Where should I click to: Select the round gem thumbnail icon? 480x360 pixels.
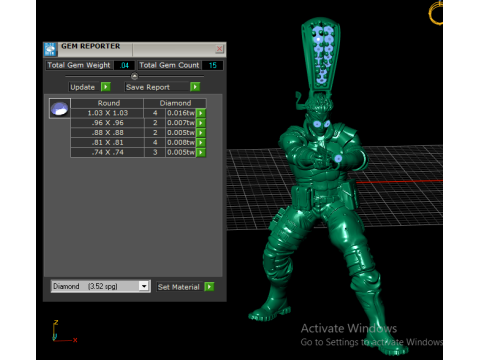pyautogui.click(x=60, y=108)
